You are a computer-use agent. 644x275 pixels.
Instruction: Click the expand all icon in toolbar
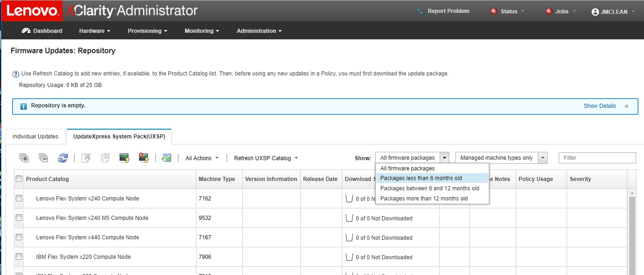pos(24,158)
